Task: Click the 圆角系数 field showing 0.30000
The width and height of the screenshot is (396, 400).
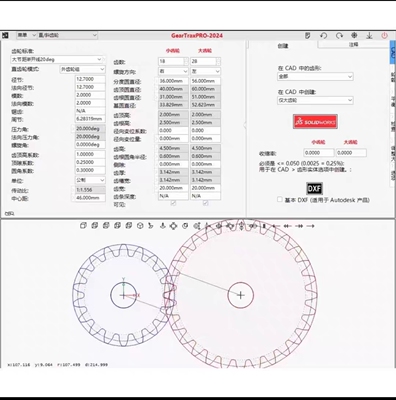Action: pos(90,170)
